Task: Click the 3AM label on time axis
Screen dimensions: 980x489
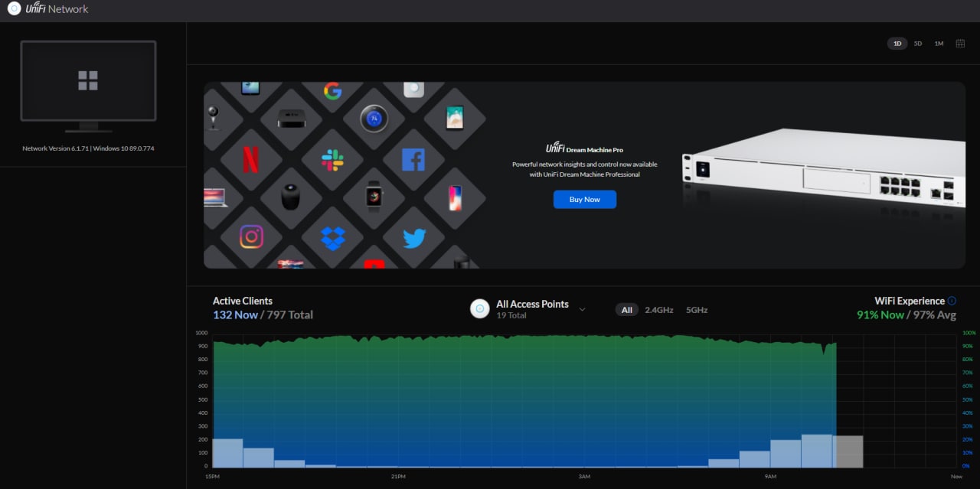Action: (x=584, y=477)
